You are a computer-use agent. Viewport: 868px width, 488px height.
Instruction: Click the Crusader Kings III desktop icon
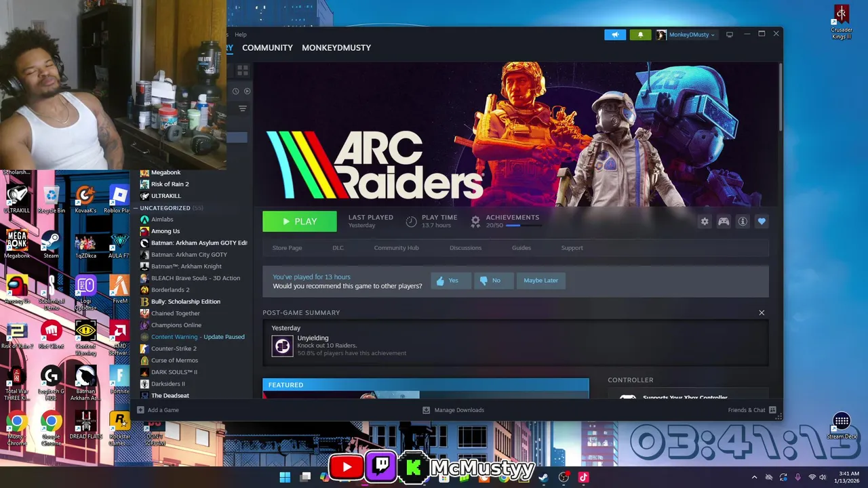pos(842,22)
